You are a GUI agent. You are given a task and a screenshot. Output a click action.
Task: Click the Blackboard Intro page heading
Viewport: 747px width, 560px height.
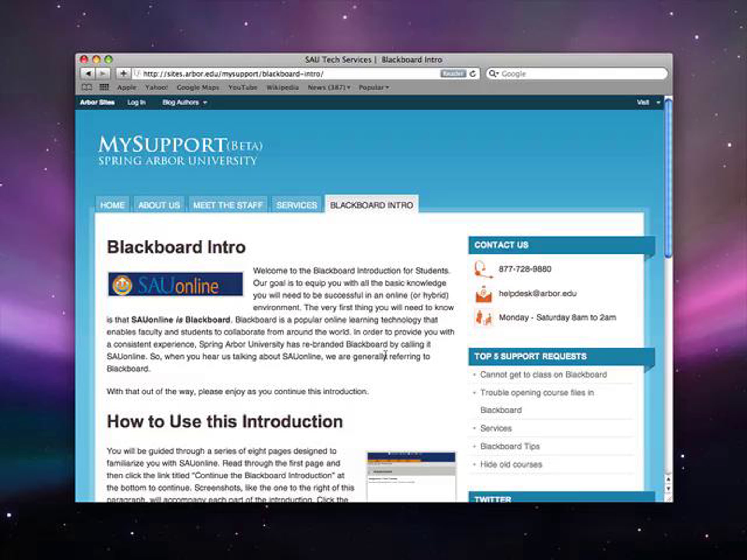(176, 247)
